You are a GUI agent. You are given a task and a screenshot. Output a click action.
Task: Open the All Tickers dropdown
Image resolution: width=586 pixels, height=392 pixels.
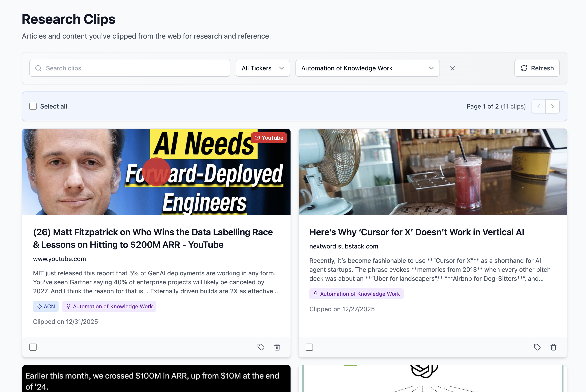tap(263, 68)
